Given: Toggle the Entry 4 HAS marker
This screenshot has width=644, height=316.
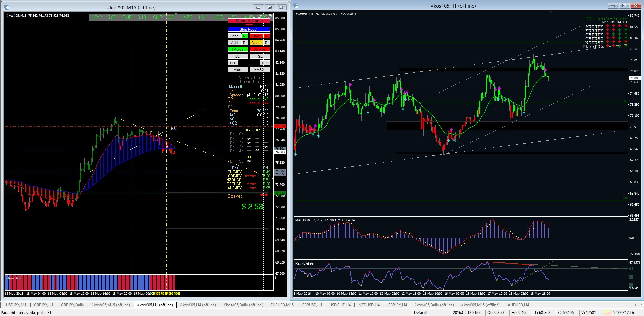Looking at the screenshot, I should [x=249, y=151].
